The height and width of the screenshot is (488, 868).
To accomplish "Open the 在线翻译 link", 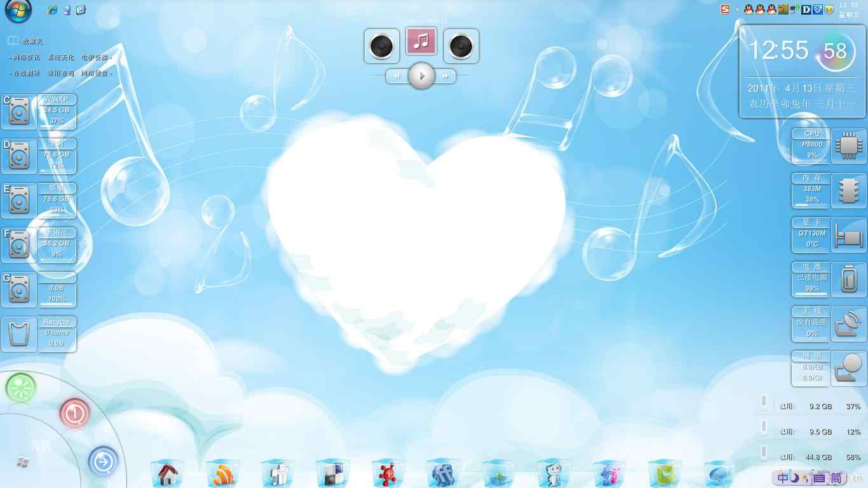I will 27,73.
